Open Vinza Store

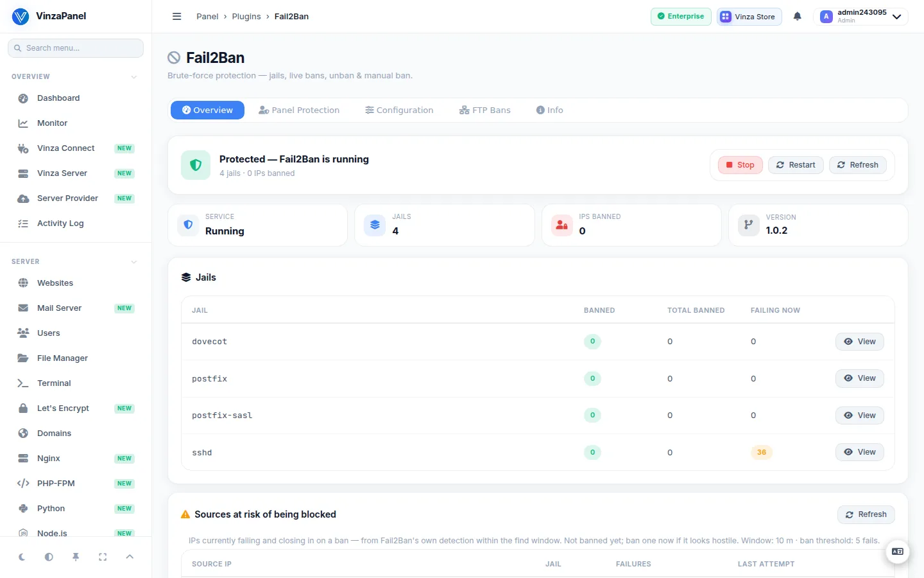click(749, 17)
